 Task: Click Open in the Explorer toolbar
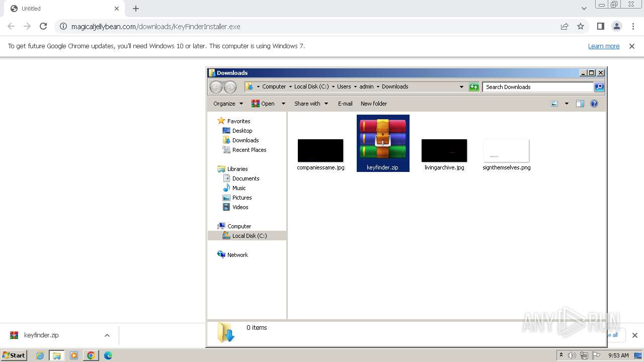[x=263, y=104]
